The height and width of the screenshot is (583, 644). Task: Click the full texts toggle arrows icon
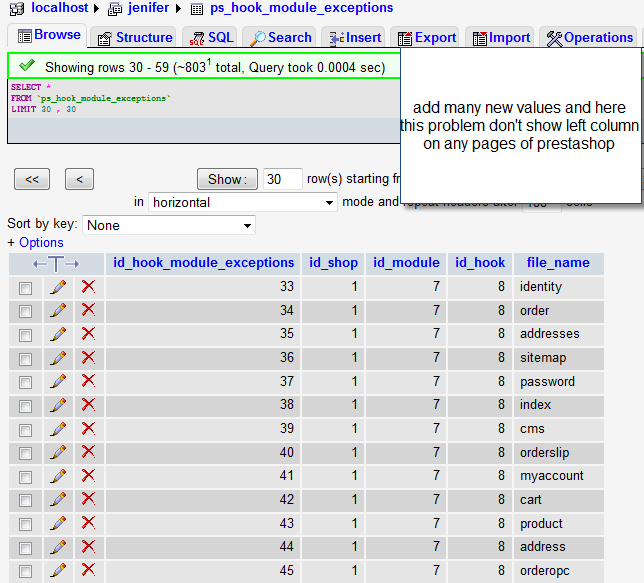coord(56,263)
